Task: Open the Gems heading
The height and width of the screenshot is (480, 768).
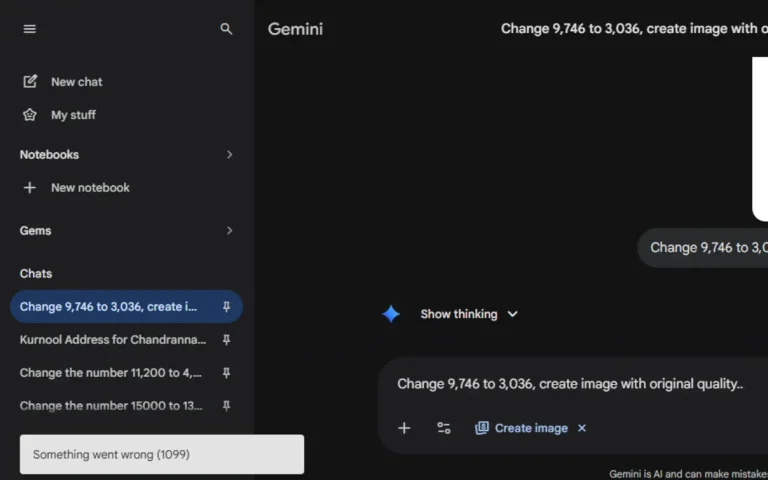Action: pyautogui.click(x=35, y=231)
